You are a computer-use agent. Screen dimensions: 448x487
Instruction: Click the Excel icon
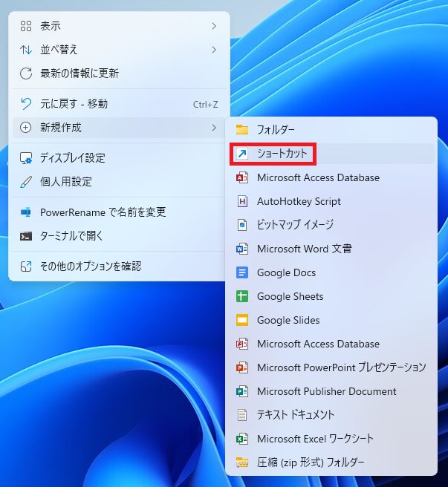pyautogui.click(x=242, y=439)
